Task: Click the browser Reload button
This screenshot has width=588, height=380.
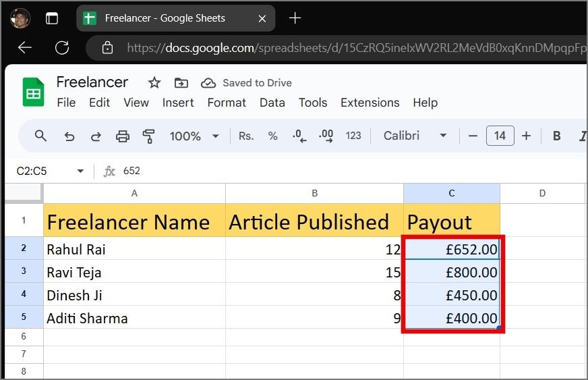Action: click(62, 48)
